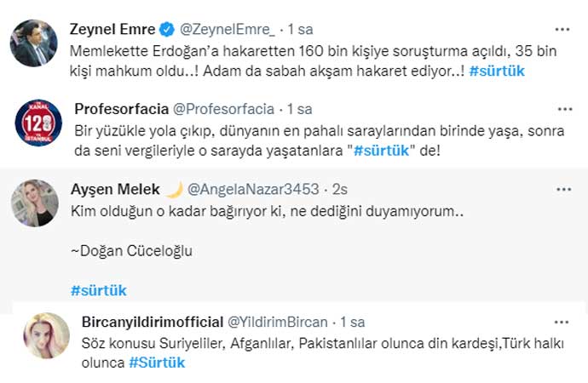Click #sürtük hashtag in Zeynel Emre's tweet
The image size is (588, 383).
tap(497, 71)
